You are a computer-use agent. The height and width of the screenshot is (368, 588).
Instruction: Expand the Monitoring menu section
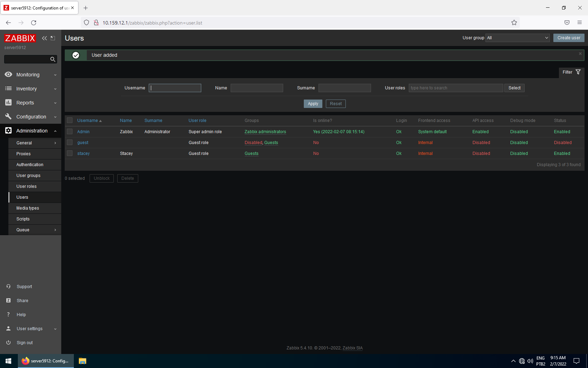(31, 75)
